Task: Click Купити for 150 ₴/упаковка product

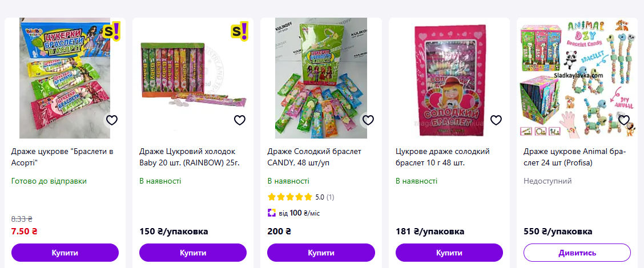Action: tap(193, 253)
